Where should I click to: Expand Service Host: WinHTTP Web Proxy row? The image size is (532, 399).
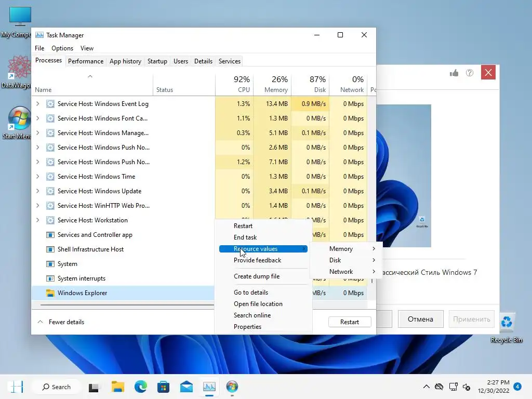37,206
